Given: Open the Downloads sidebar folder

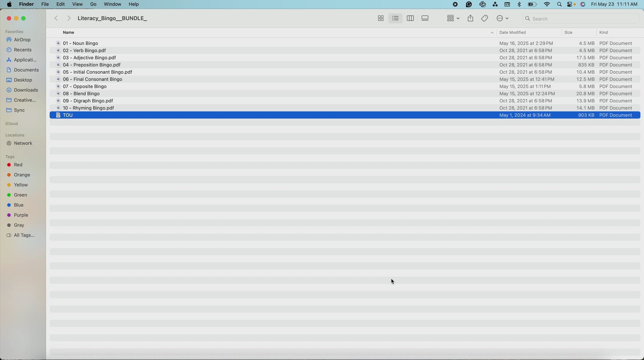Looking at the screenshot, I should (25, 90).
